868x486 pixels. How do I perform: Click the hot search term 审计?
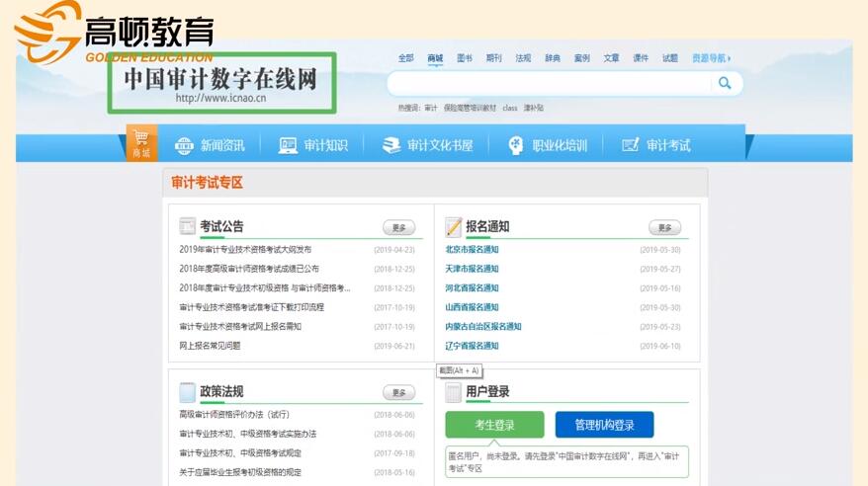coord(431,108)
